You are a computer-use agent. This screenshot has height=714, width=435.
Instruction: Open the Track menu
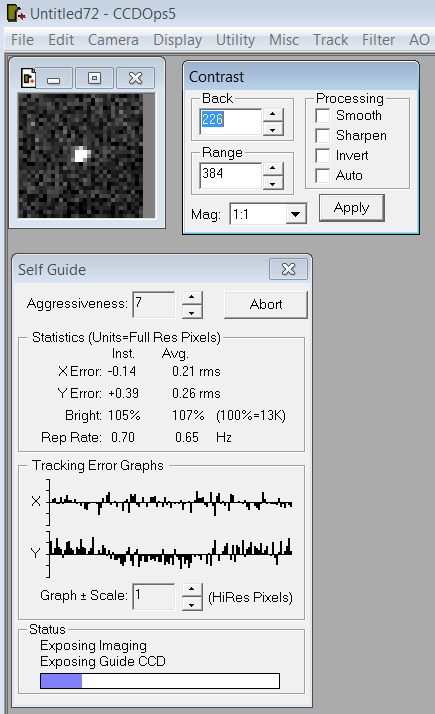tap(330, 40)
